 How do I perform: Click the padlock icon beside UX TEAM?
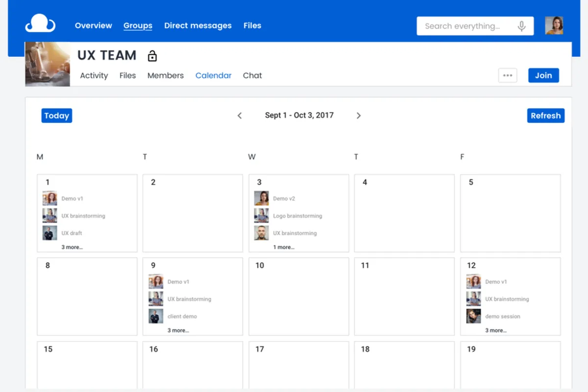point(152,56)
